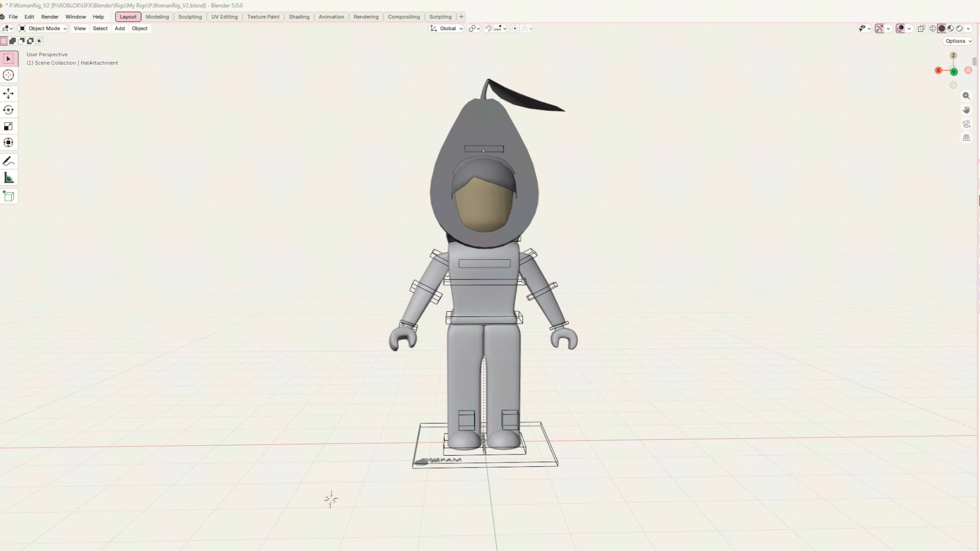This screenshot has height=551, width=980.
Task: Open viewport shading options dropdown arrow
Action: coord(968,29)
